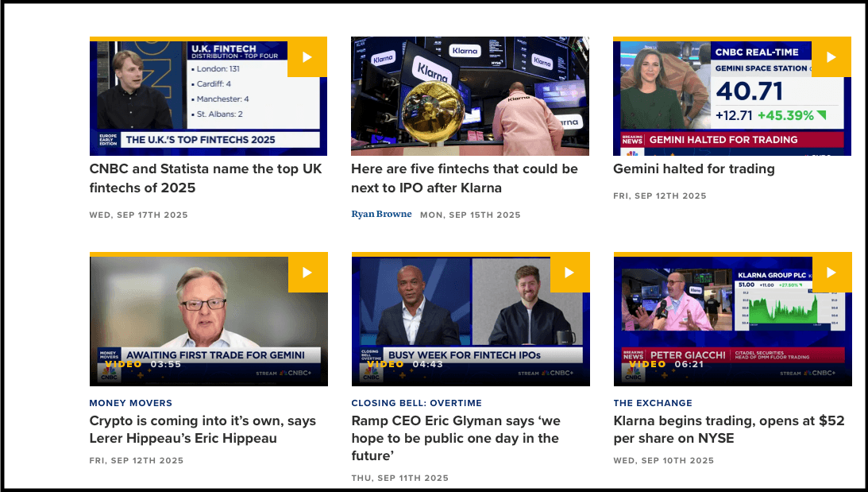Open Gemini halted for trading headline

[693, 169]
